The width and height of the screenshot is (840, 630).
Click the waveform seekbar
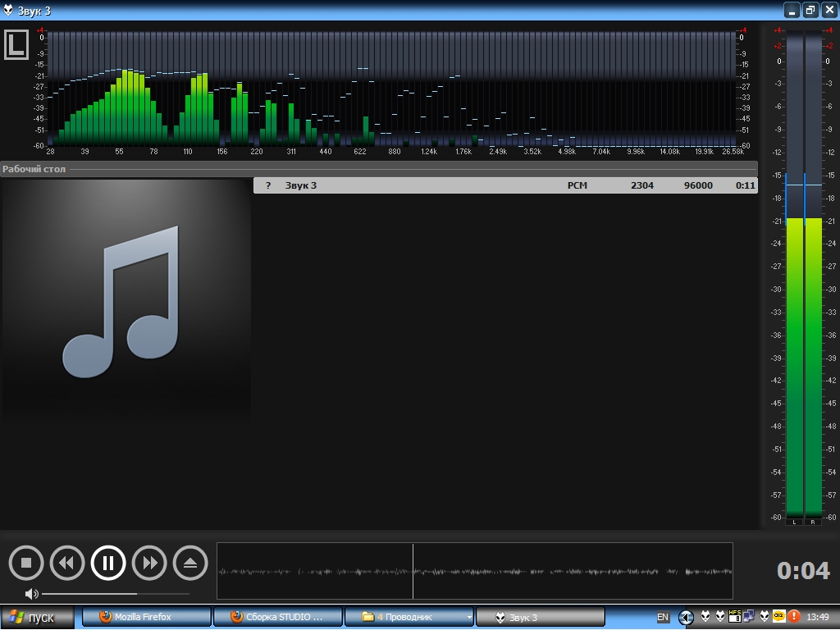click(x=474, y=571)
